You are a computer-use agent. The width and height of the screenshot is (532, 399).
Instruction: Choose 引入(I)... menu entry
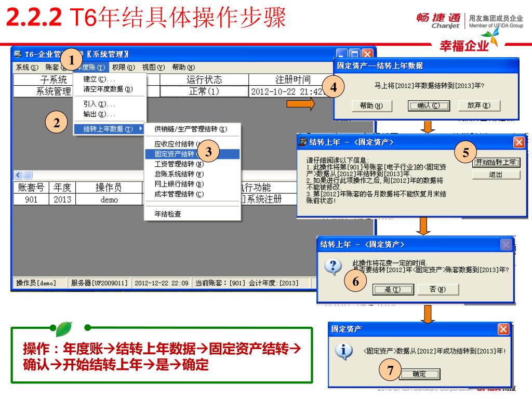coord(109,104)
